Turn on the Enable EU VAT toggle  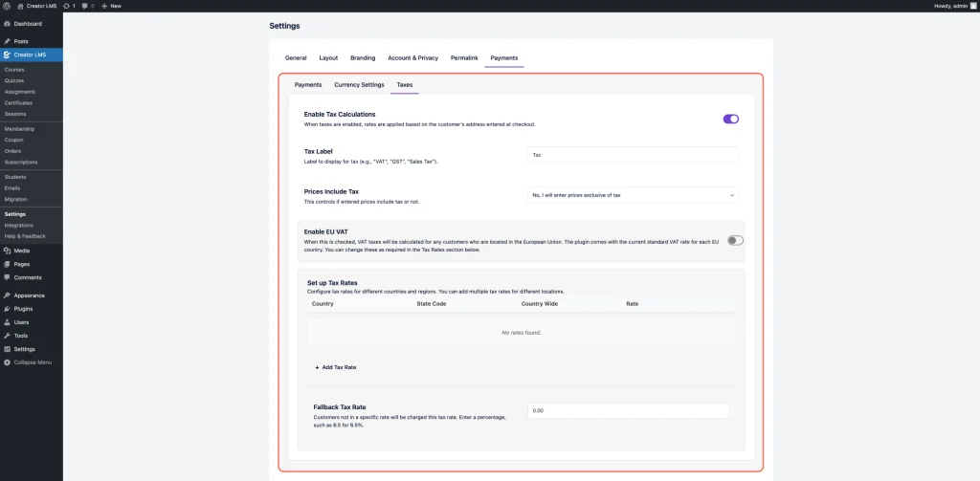point(734,240)
